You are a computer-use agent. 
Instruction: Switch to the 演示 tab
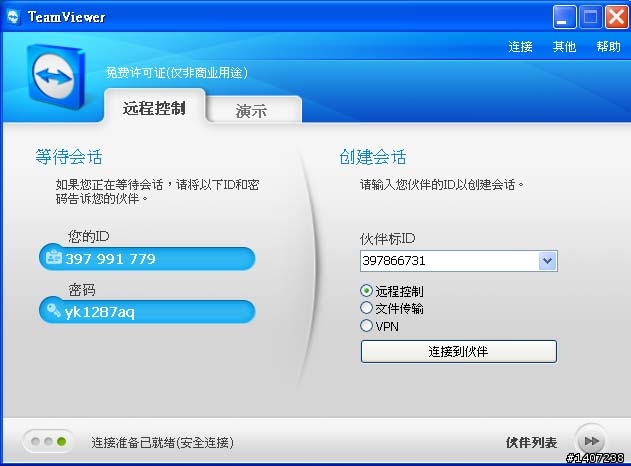pyautogui.click(x=254, y=110)
